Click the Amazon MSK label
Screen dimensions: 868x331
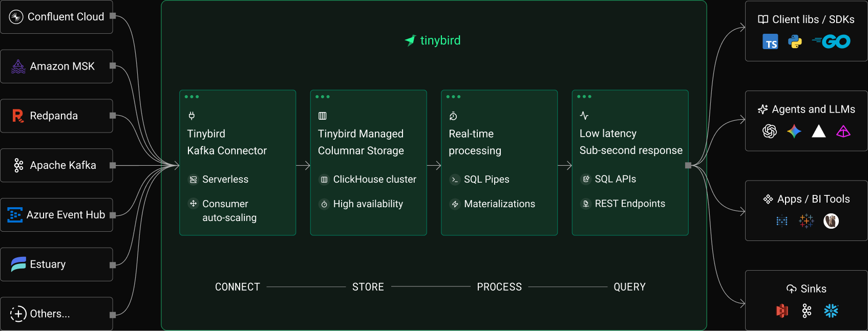click(62, 67)
